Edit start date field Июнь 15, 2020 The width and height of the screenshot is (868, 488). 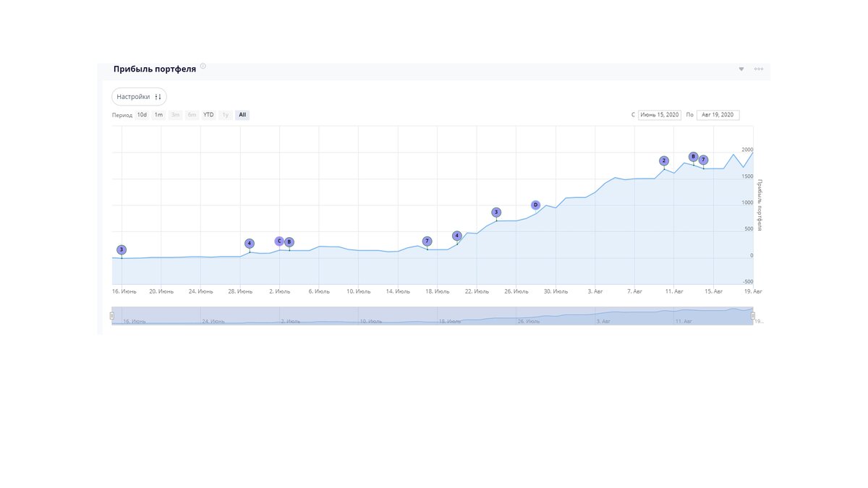[660, 115]
